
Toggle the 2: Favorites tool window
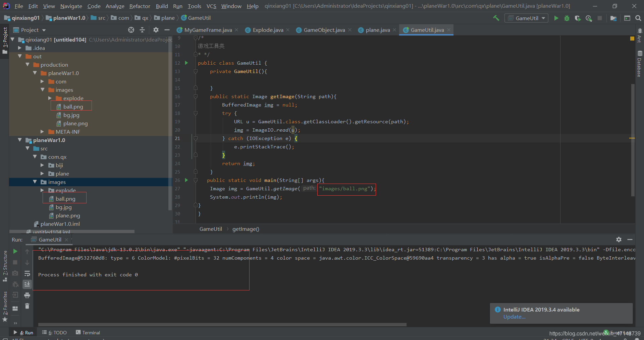pyautogui.click(x=5, y=307)
